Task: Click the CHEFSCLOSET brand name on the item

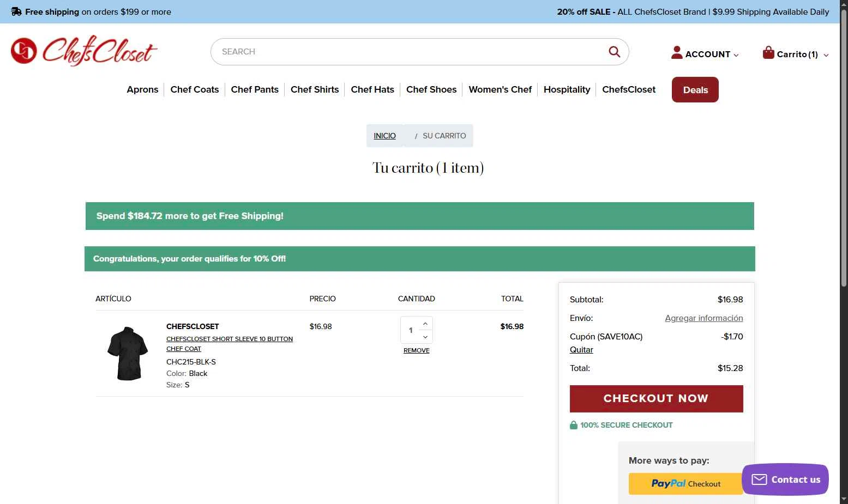Action: [x=193, y=326]
